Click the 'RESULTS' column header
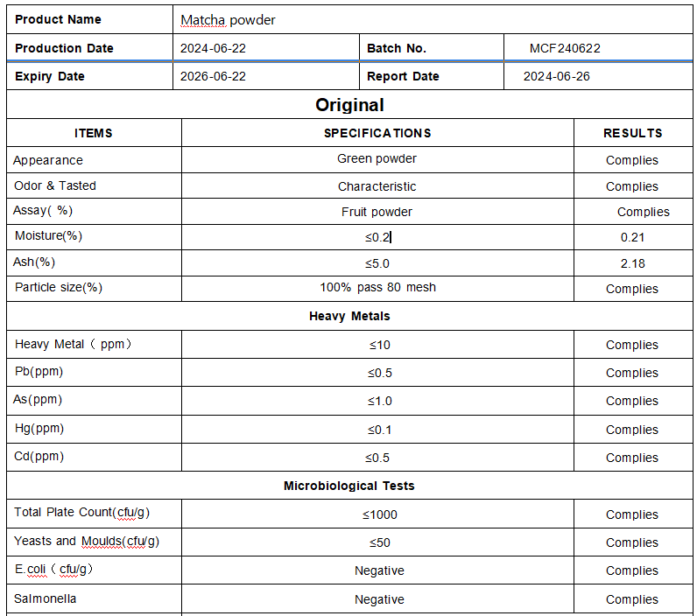Image resolution: width=697 pixels, height=616 pixels. pos(632,133)
